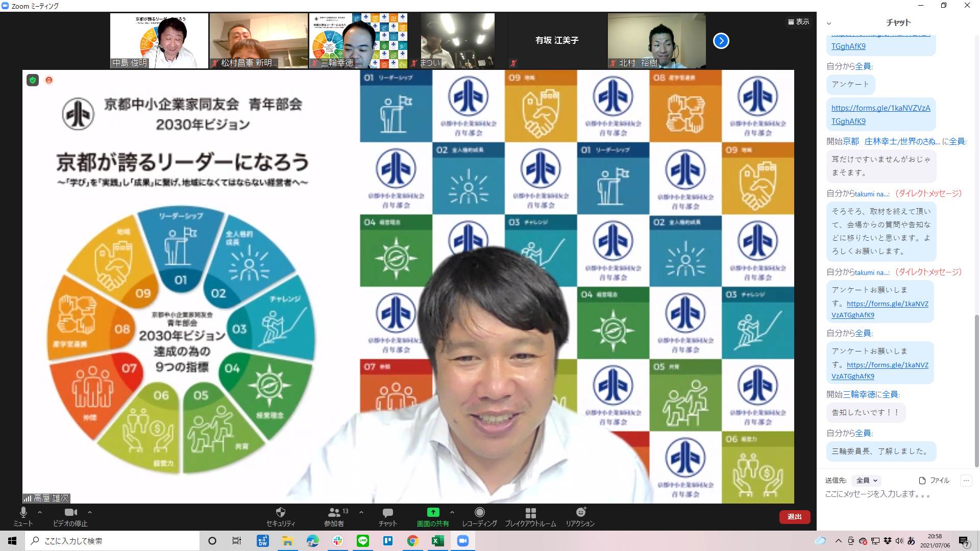This screenshot has width=980, height=551.
Task: Open Google Chrome from taskbar
Action: point(412,541)
